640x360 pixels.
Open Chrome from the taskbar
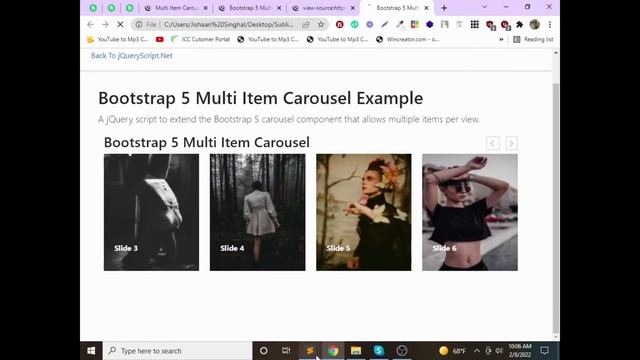coord(333,351)
